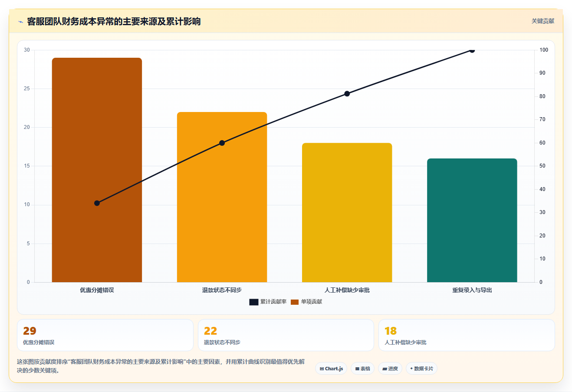Click the description paragraph below the cards
Viewport: 572px width, 392px height.
point(161,366)
